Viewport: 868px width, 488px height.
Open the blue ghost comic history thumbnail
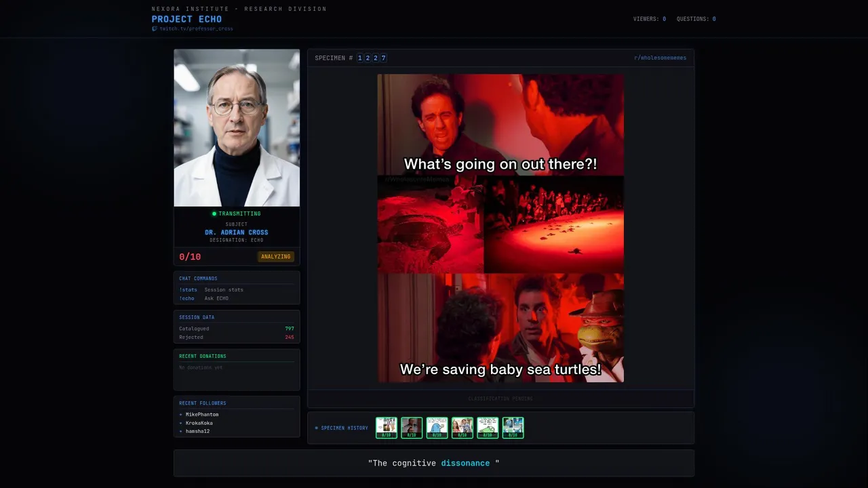[x=437, y=428]
